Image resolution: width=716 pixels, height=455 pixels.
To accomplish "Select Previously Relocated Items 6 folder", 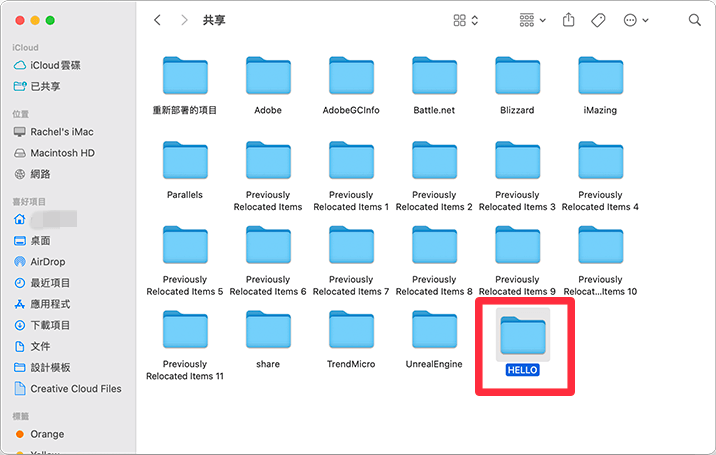I will pyautogui.click(x=268, y=245).
